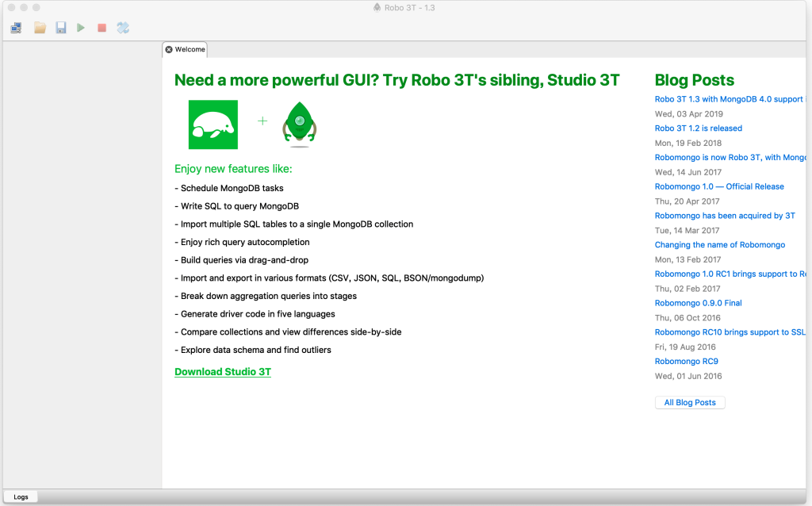
Task: Click the 'Need a more powerful GUI?' headline
Action: (x=396, y=80)
